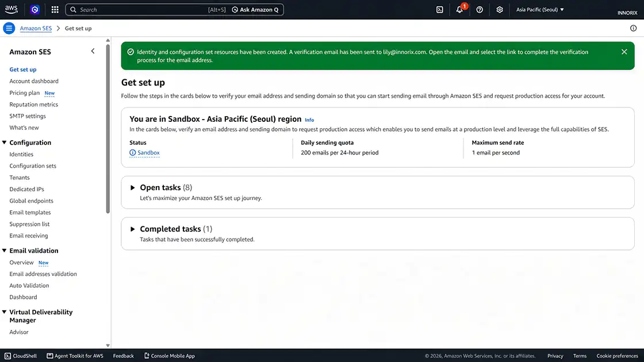The height and width of the screenshot is (362, 644).
Task: Click the purple hexagon icon beside the AWS logo
Action: (35, 9)
